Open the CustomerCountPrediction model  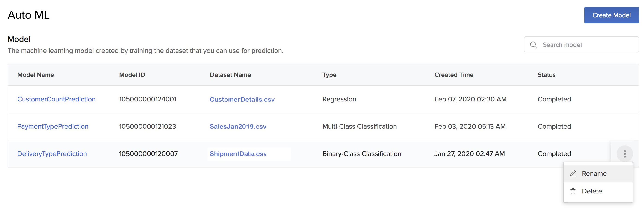coord(56,99)
